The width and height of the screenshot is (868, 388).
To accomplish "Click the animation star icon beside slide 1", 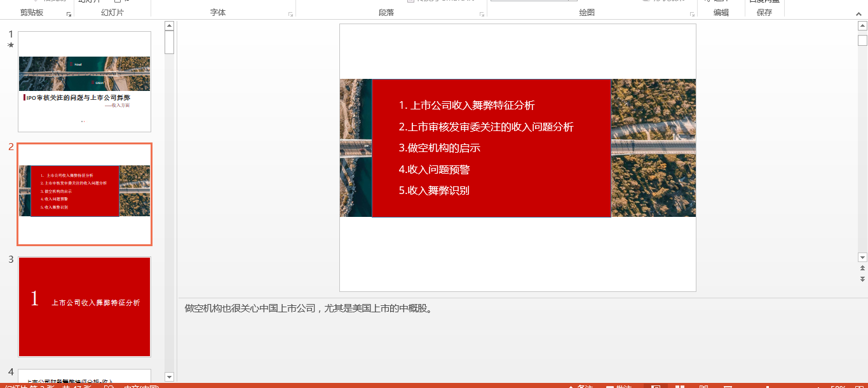I will coord(10,45).
